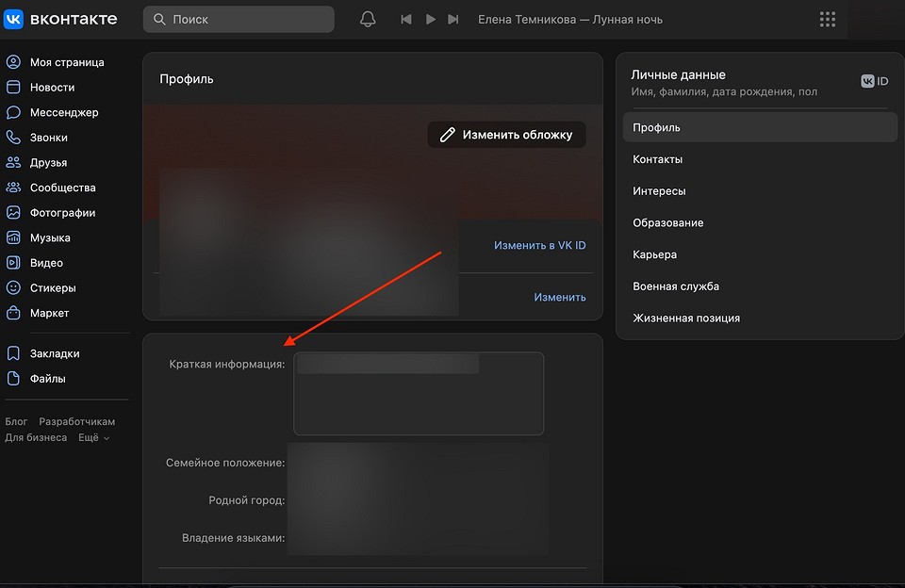The image size is (905, 588).
Task: Click into the search field
Action: click(245, 19)
